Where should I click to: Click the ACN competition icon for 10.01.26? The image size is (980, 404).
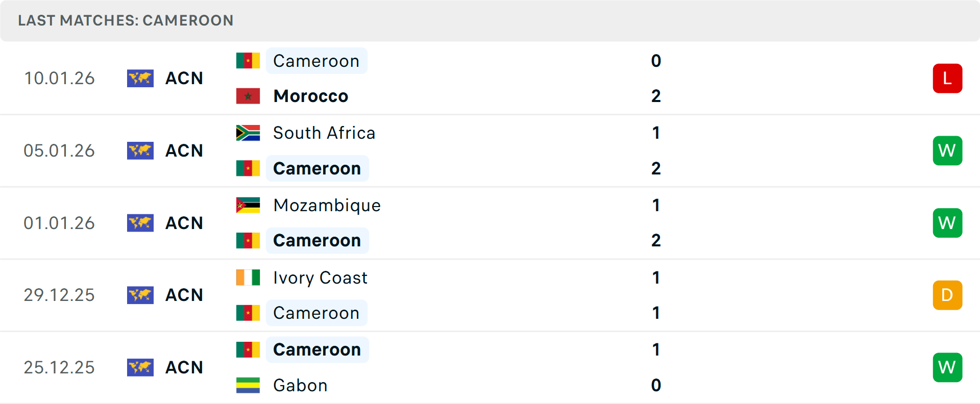140,78
